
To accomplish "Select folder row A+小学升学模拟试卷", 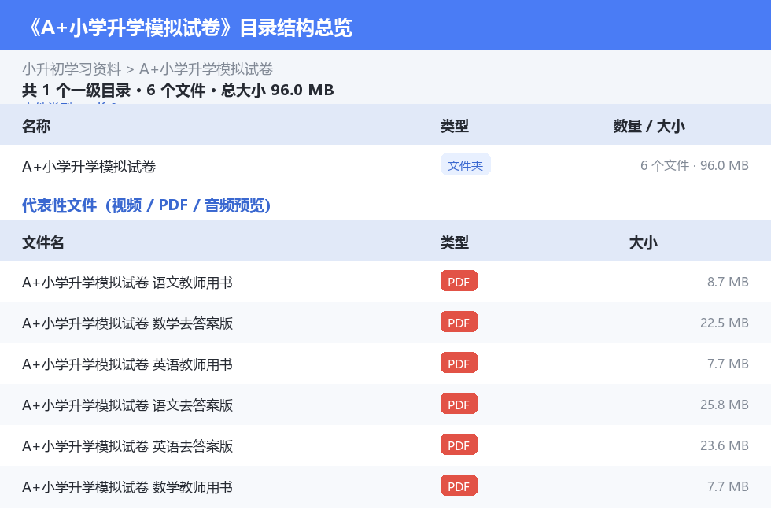I will pyautogui.click(x=385, y=166).
